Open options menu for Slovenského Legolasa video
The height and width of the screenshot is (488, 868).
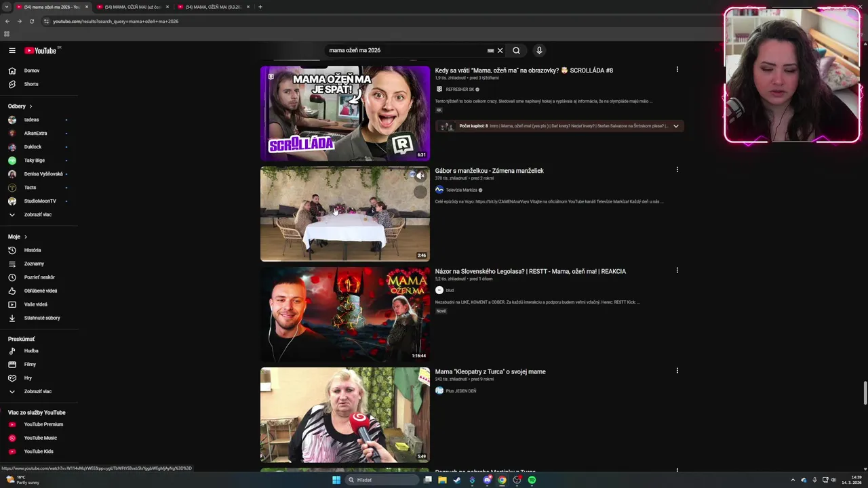[677, 270]
